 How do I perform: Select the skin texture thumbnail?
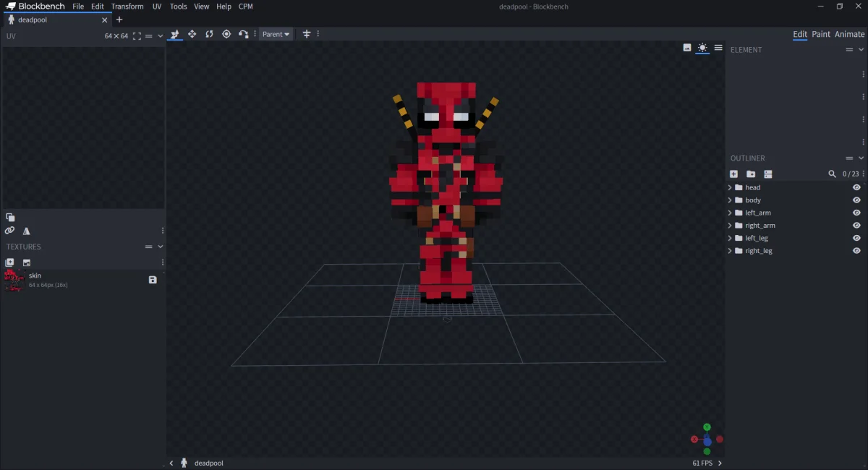tap(14, 280)
